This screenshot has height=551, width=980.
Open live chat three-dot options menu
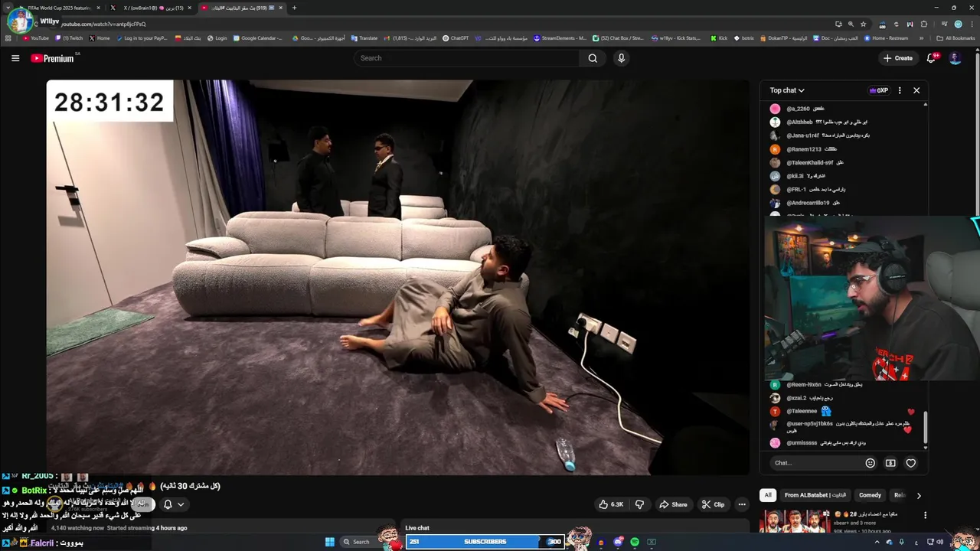tap(900, 90)
